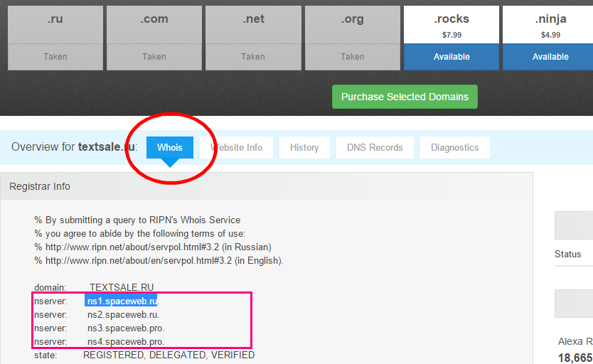
Task: Click the Russian servpol.html#3.2 URL text
Action: coord(132,247)
